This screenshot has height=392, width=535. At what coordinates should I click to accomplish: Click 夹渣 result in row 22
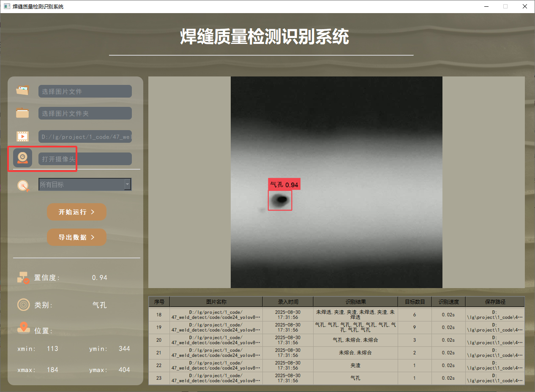coord(355,365)
